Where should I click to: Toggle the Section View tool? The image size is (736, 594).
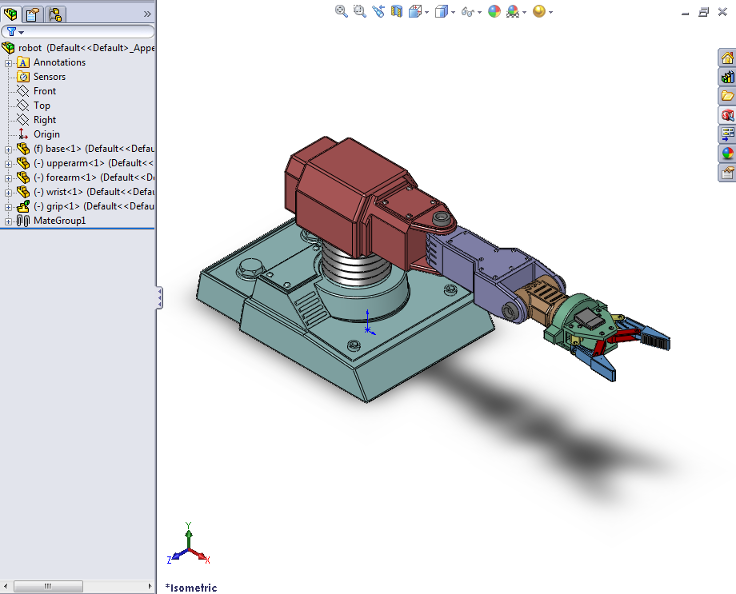(397, 12)
